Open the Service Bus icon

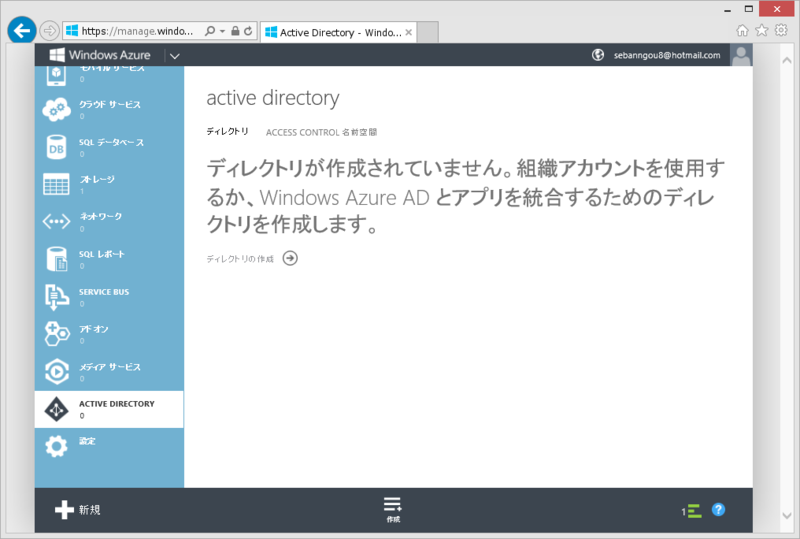coord(56,297)
